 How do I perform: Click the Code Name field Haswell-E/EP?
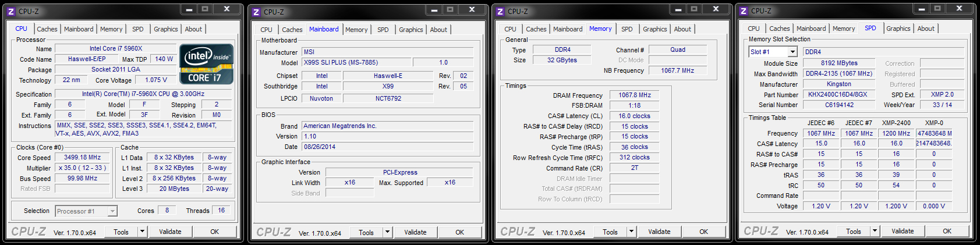coord(87,59)
